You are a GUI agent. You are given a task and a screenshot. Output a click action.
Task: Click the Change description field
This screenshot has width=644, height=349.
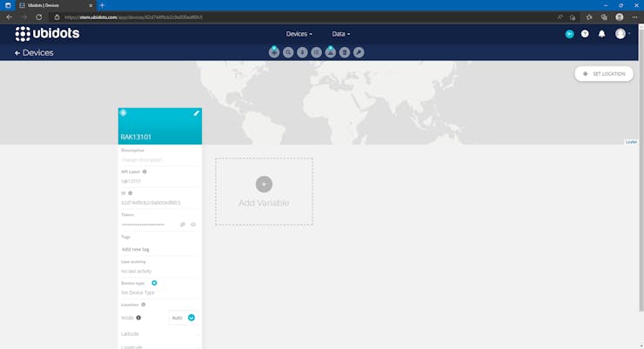click(x=159, y=160)
